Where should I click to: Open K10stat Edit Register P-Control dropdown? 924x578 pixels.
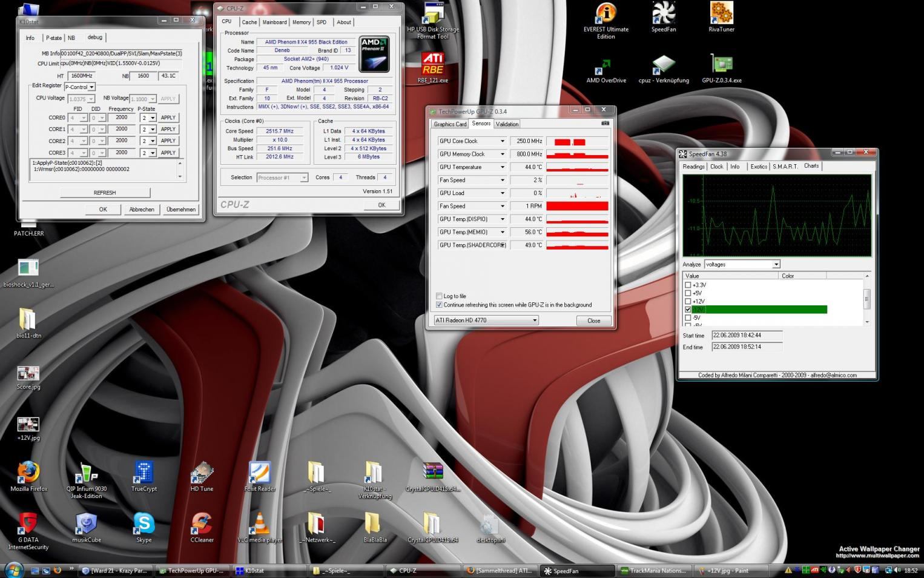pos(80,87)
